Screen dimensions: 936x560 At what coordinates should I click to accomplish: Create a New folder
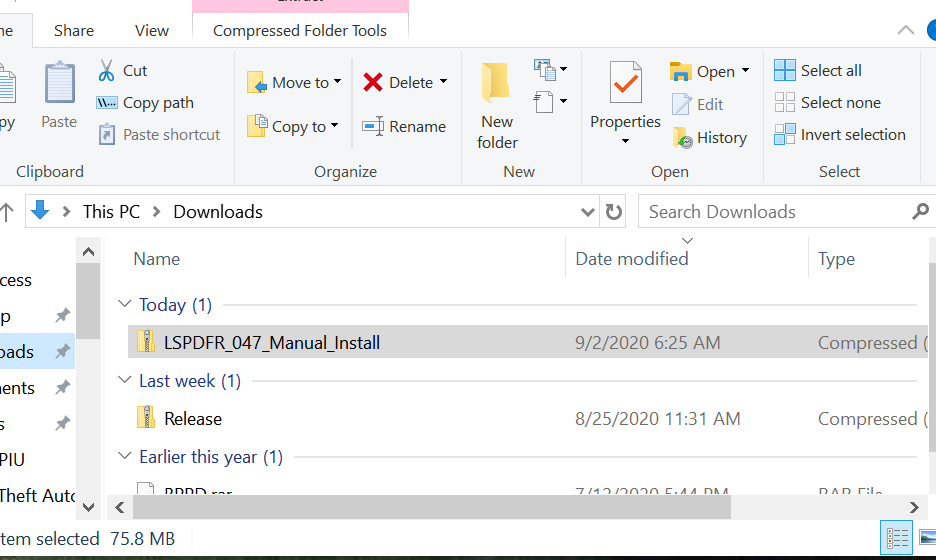point(497,105)
